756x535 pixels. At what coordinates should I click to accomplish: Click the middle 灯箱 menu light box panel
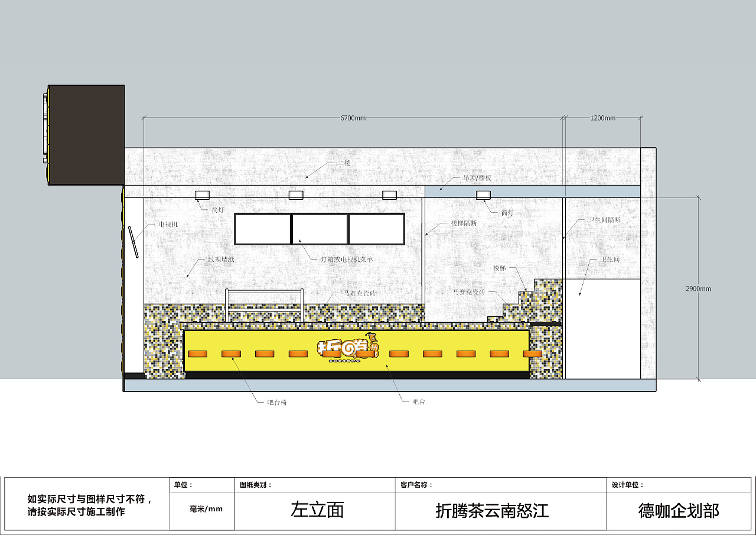pyautogui.click(x=319, y=228)
